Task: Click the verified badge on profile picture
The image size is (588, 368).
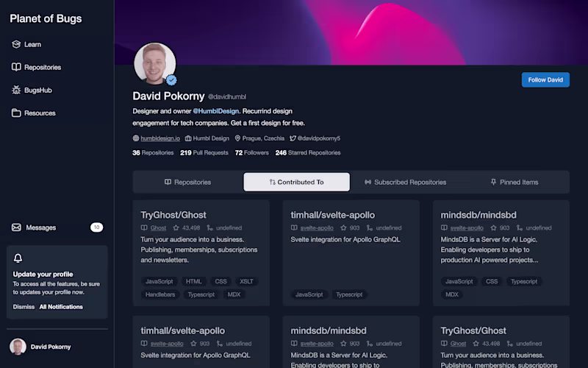Action: click(x=172, y=80)
